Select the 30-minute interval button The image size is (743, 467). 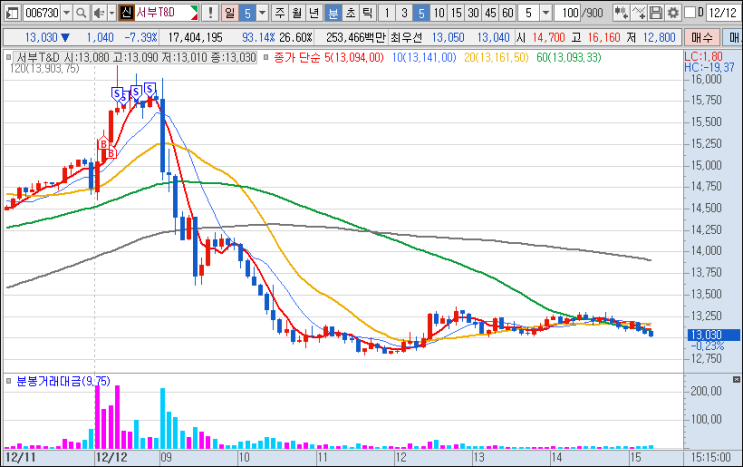(473, 13)
